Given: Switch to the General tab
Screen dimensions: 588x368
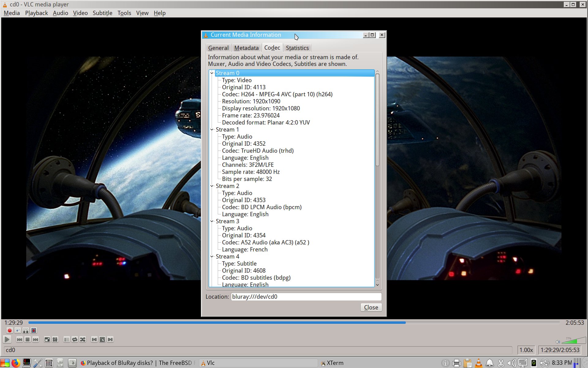Looking at the screenshot, I should (x=218, y=48).
